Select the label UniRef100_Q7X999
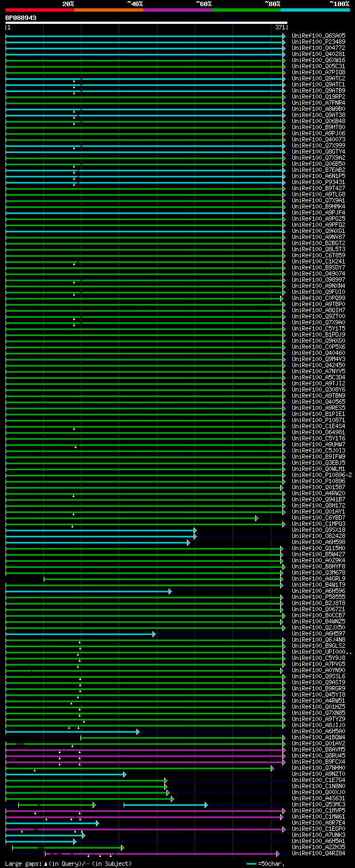This screenshot has height=868, width=355. click(318, 145)
